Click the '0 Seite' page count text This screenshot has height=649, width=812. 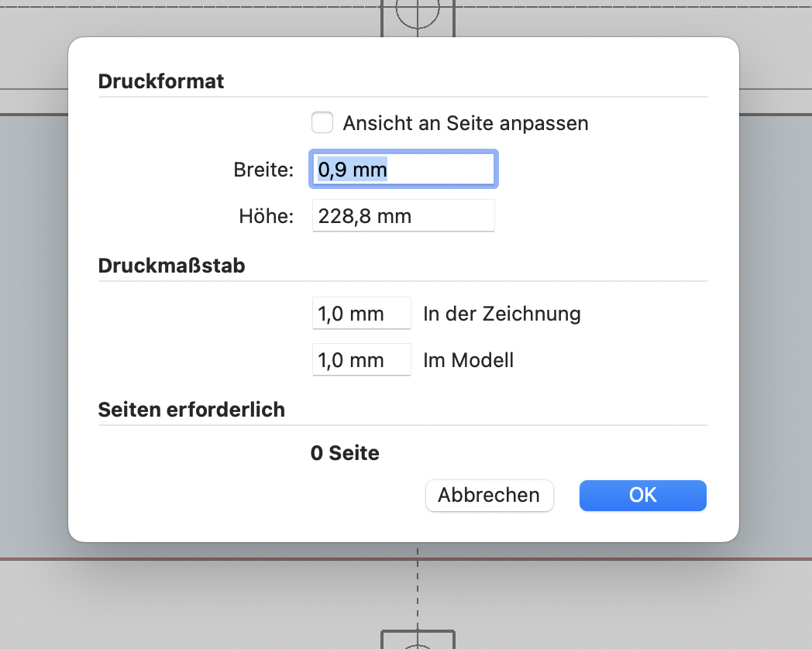pyautogui.click(x=345, y=453)
